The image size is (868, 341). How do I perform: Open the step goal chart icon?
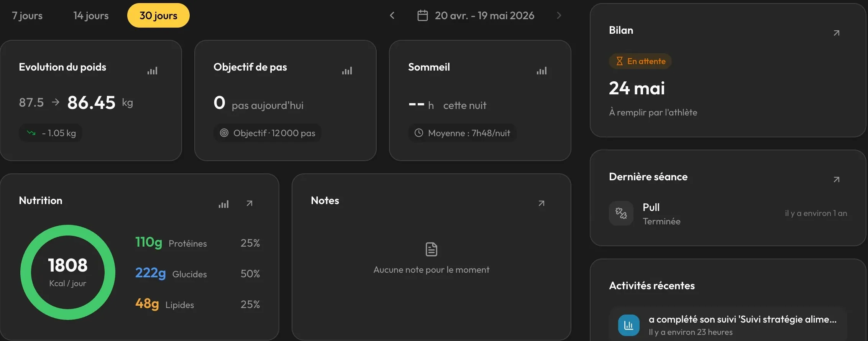(347, 71)
